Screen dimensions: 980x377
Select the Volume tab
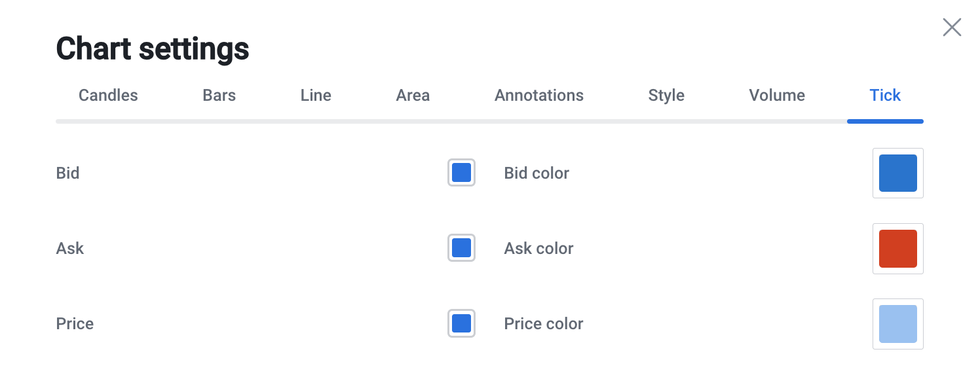[777, 96]
